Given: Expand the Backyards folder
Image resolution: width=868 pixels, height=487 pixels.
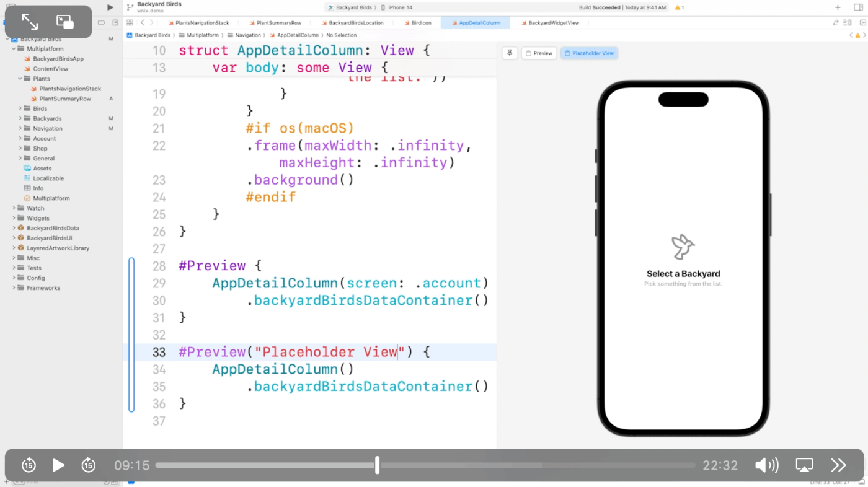Looking at the screenshot, I should point(20,118).
